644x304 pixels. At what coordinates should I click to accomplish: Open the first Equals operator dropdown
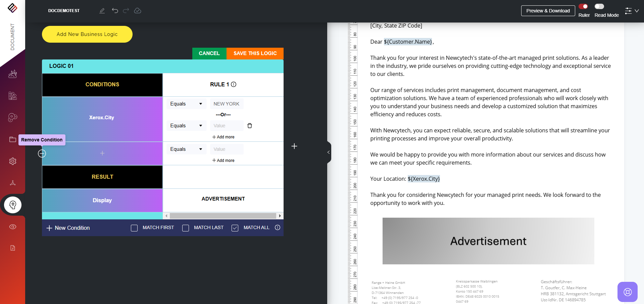click(x=186, y=104)
